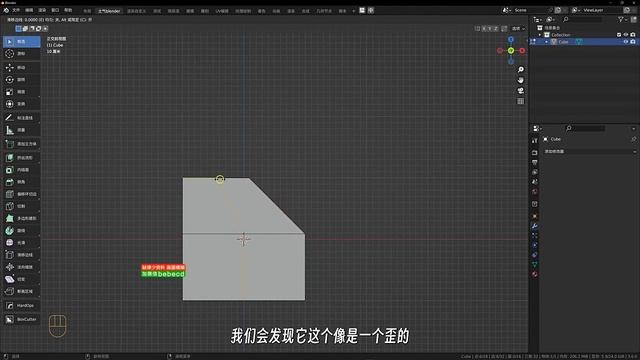Enable subtract selection mode in tool header
This screenshot has width=640, height=360.
click(32, 29)
